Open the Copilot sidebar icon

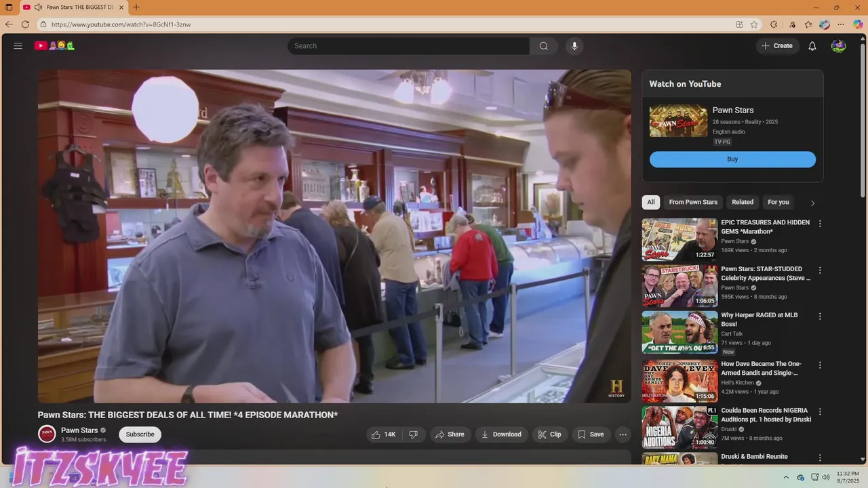click(x=858, y=24)
